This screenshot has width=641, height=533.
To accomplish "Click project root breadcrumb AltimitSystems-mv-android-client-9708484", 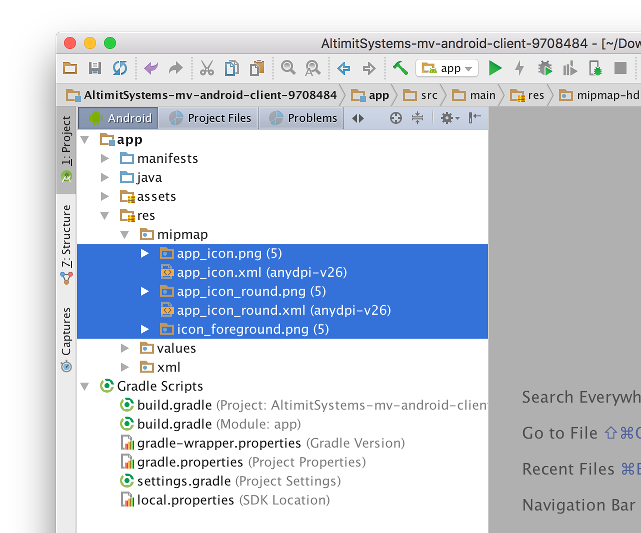I will click(202, 95).
